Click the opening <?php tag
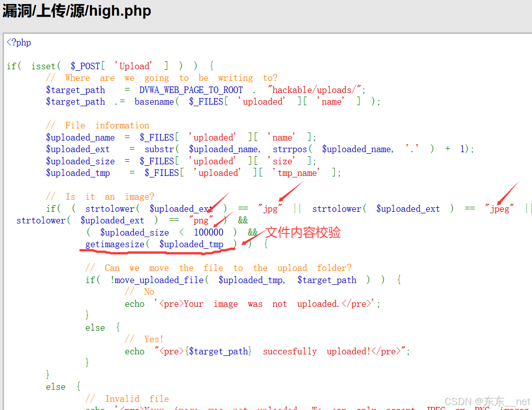532x410 pixels. tap(19, 42)
